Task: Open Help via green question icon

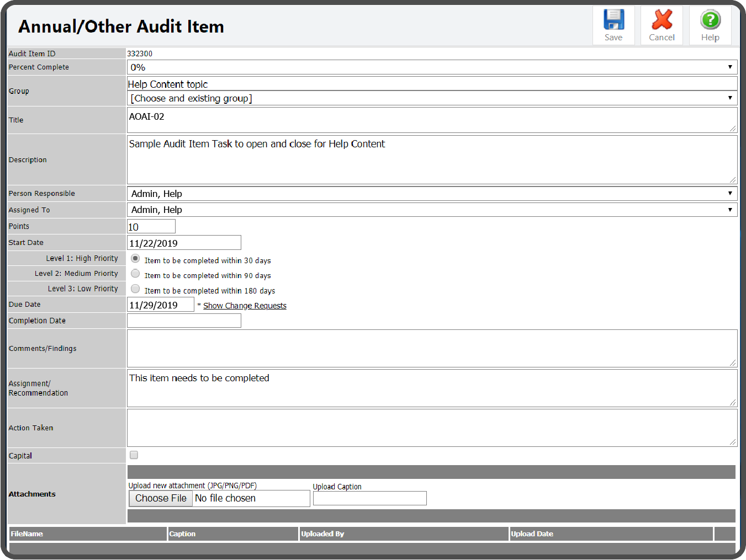Action: coord(710,20)
